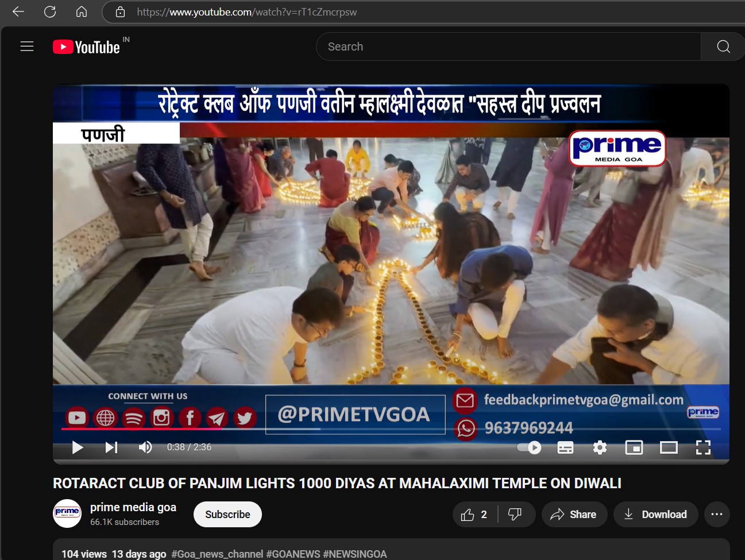Viewport: 745px width, 560px height.
Task: Download the video
Action: (x=655, y=515)
